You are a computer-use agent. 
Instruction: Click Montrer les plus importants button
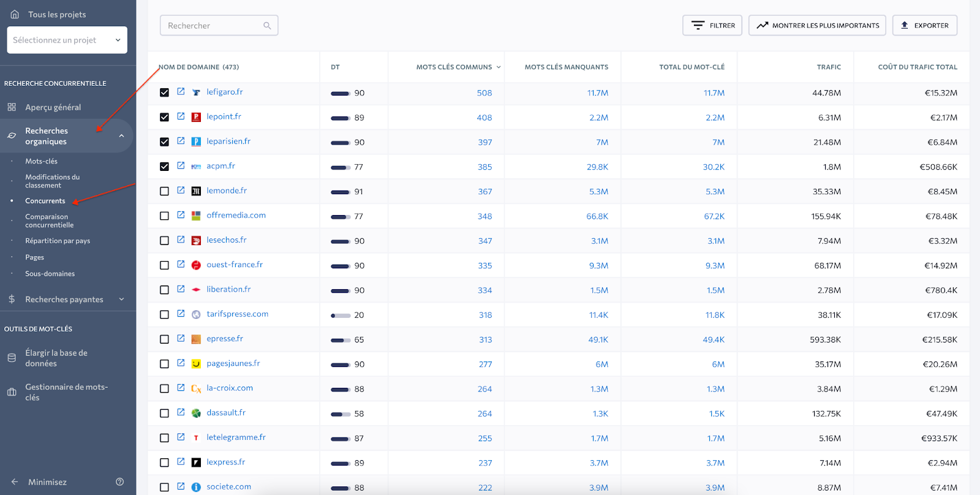(817, 25)
